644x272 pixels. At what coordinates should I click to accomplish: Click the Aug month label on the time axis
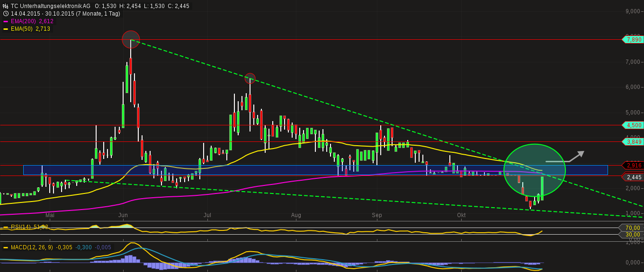coord(296,215)
